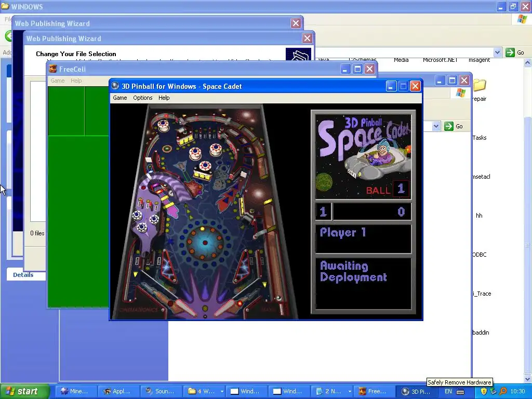Minimize the 3D Pinball window
532x399 pixels.
[391, 86]
